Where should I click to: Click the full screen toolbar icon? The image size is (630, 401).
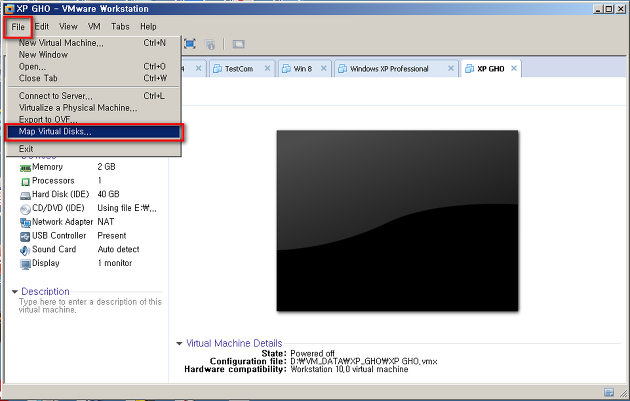(x=190, y=44)
